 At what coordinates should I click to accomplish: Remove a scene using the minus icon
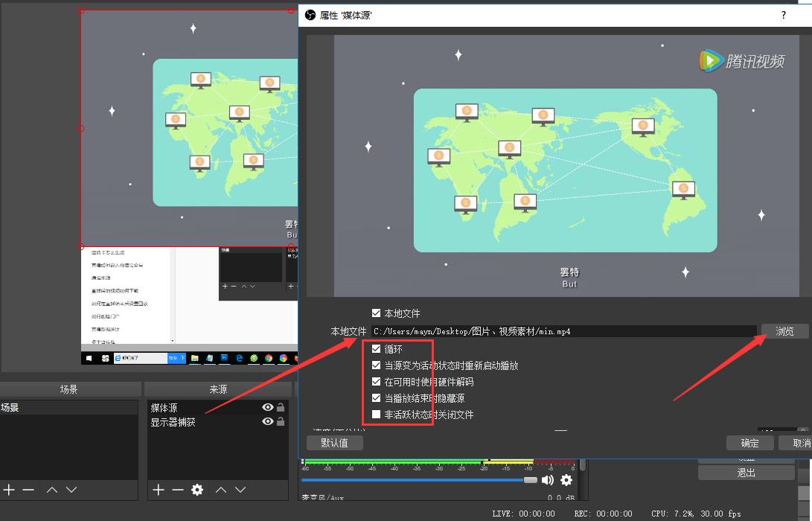28,490
